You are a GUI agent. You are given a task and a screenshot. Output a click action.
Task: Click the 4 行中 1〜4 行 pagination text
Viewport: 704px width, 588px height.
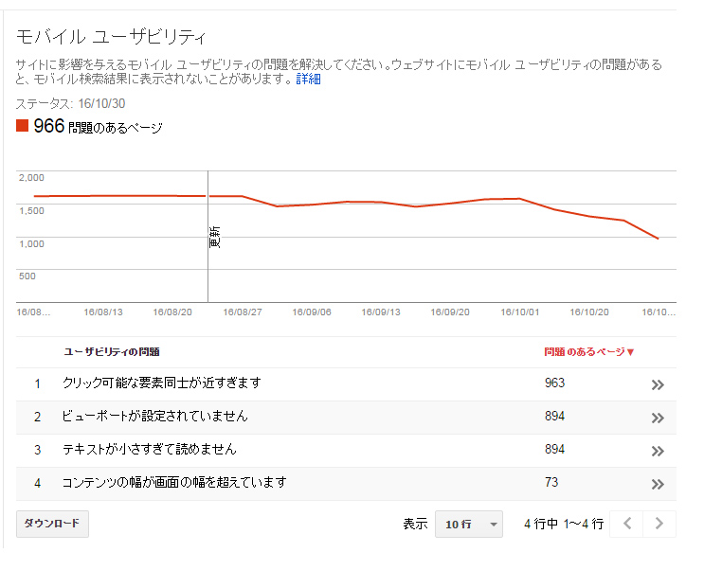coord(564,524)
